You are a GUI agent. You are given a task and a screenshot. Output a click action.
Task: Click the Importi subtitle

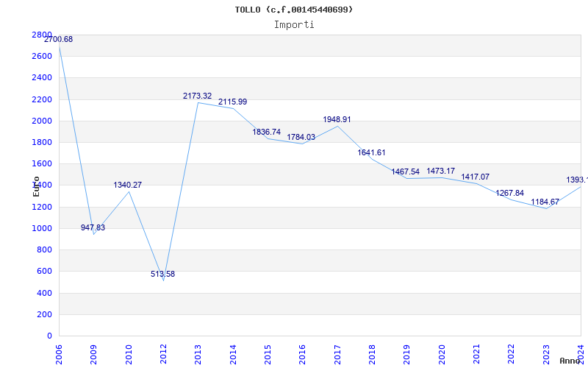point(294,25)
